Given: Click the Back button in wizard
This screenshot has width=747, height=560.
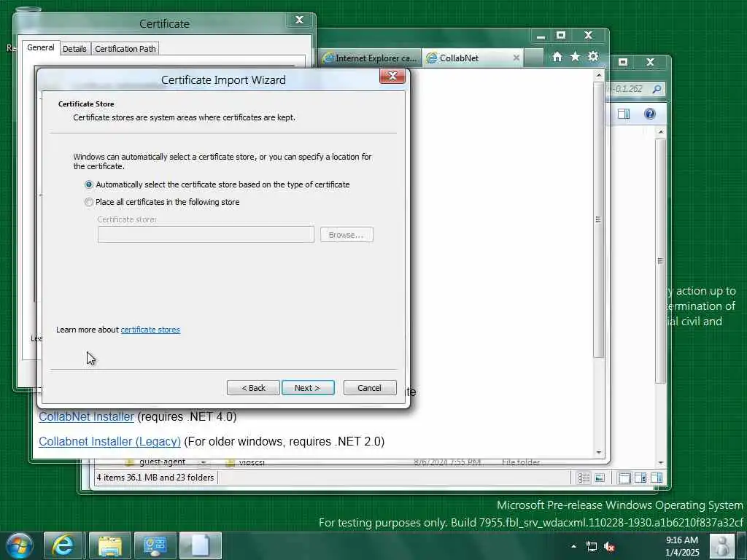Looking at the screenshot, I should 253,388.
